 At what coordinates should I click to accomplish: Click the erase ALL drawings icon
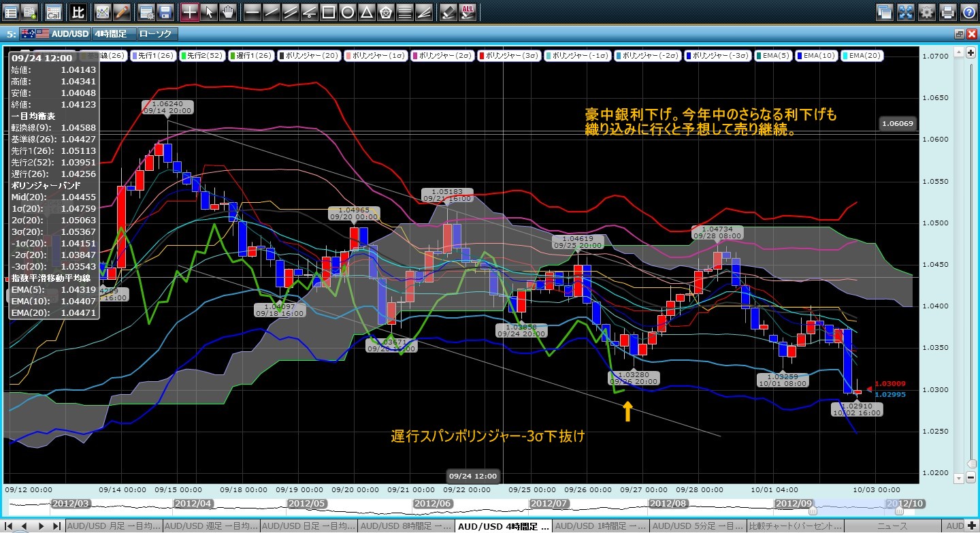click(x=468, y=12)
